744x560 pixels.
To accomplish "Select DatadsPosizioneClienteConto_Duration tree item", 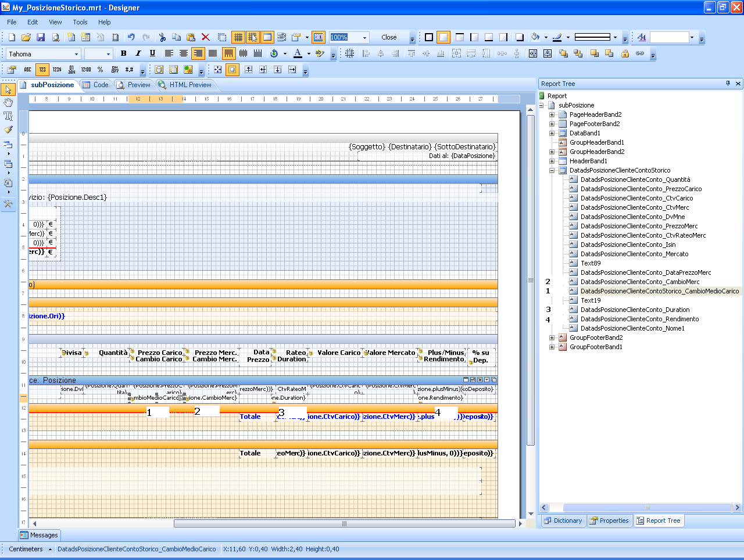I will pyautogui.click(x=635, y=310).
